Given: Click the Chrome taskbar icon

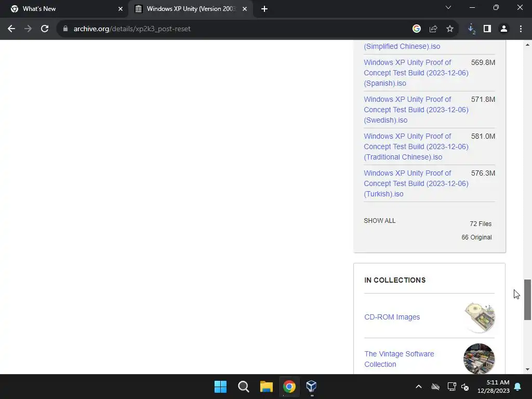Looking at the screenshot, I should pyautogui.click(x=289, y=387).
